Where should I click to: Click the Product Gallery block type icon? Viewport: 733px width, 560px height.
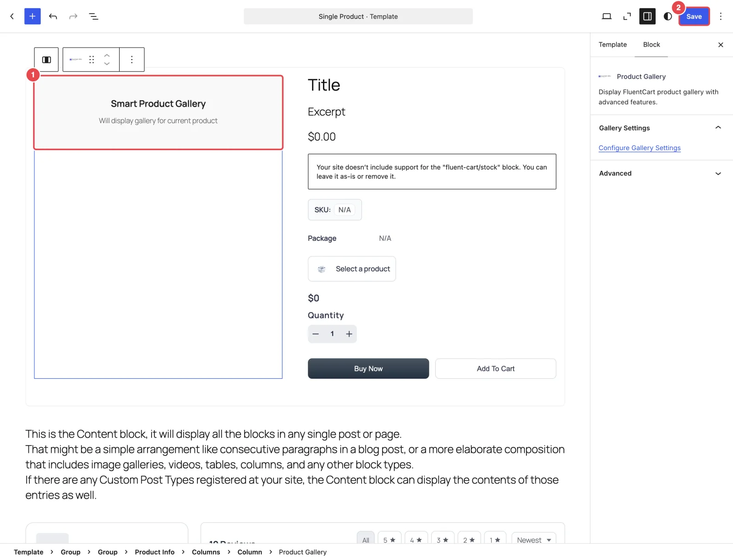tap(76, 60)
